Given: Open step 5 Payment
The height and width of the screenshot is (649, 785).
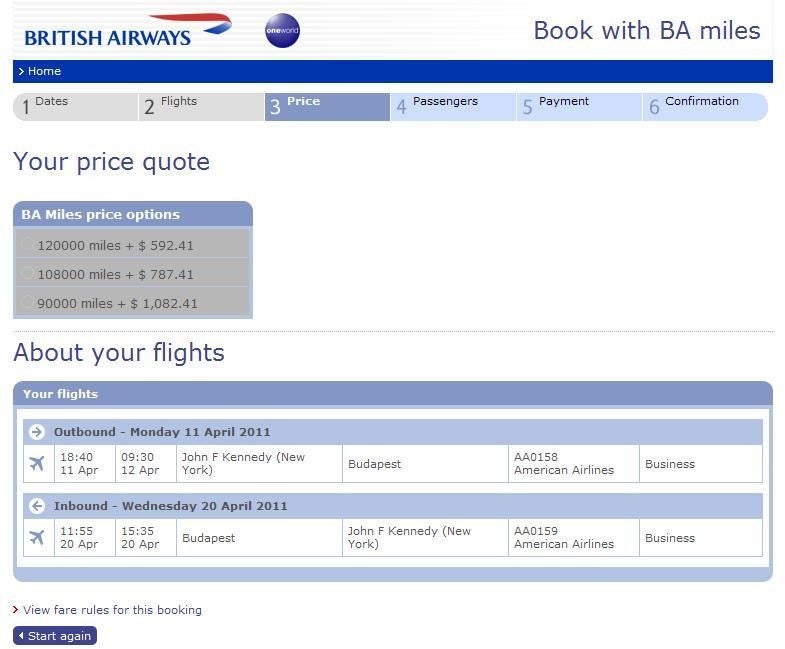Looking at the screenshot, I should 579,107.
